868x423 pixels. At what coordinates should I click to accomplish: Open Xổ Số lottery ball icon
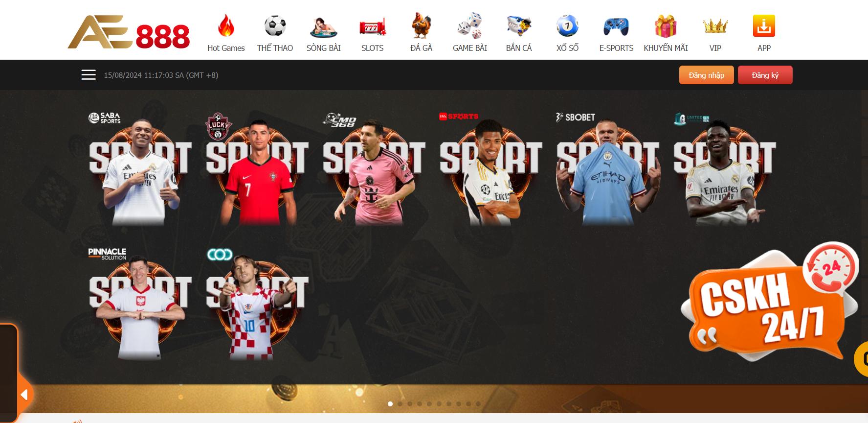click(x=567, y=26)
